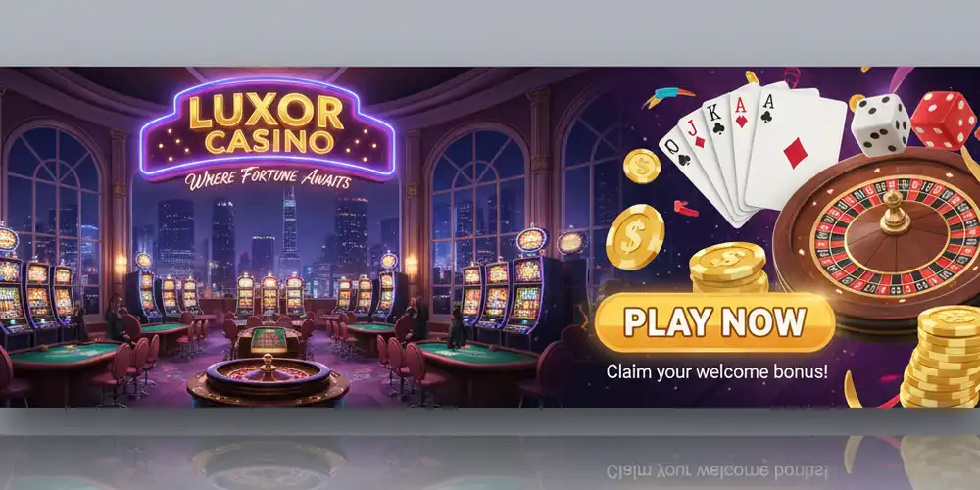
Task: Click the small gold coin near the cards
Action: pyautogui.click(x=642, y=166)
